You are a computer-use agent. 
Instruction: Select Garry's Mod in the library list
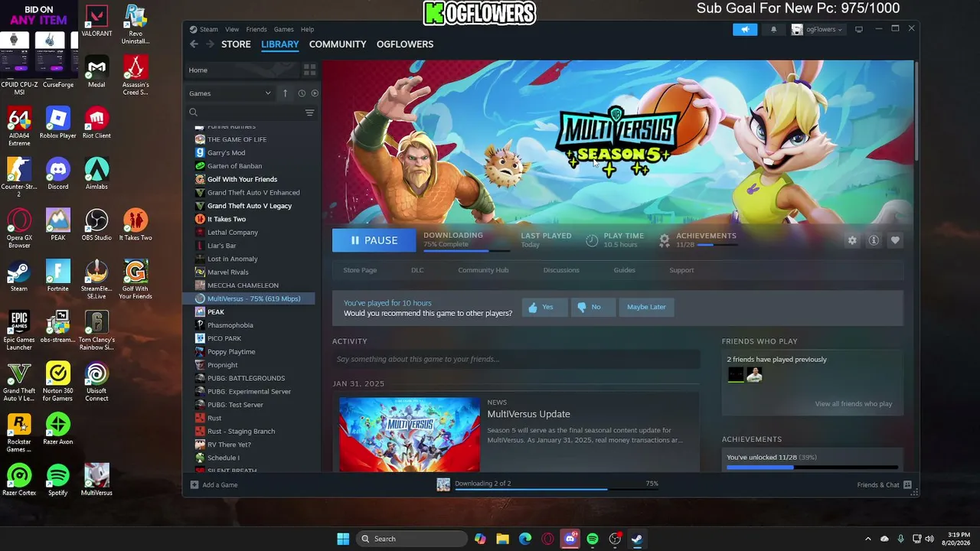[226, 153]
